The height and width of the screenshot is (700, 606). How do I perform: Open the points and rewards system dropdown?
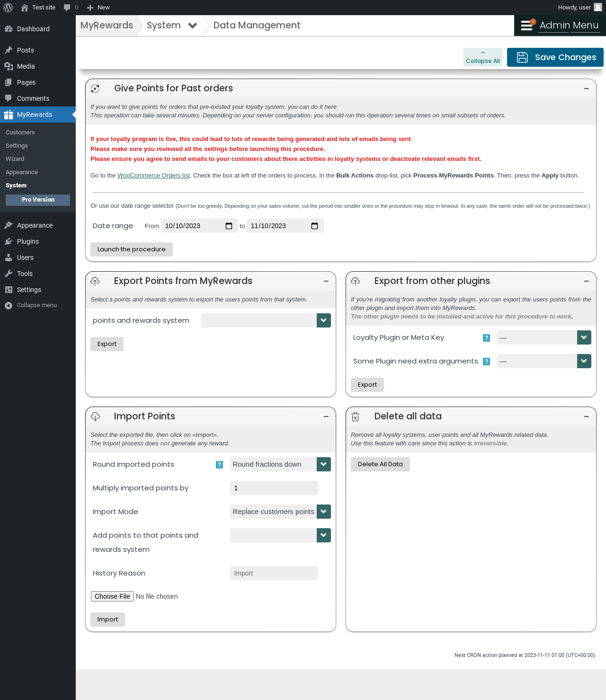point(266,320)
